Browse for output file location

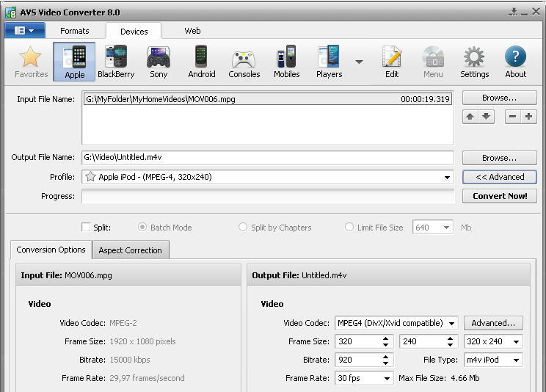coord(499,158)
